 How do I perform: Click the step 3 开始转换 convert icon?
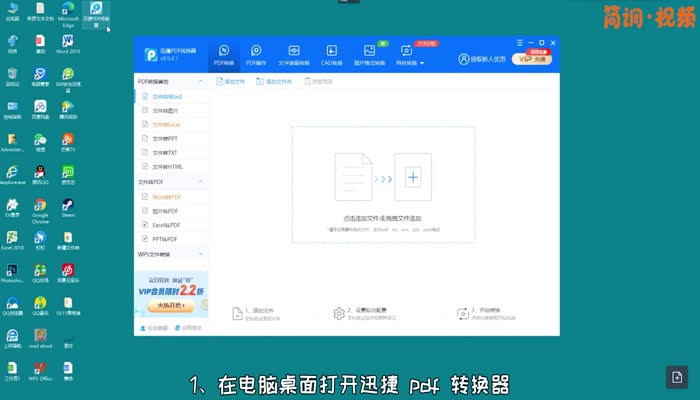coord(463,314)
